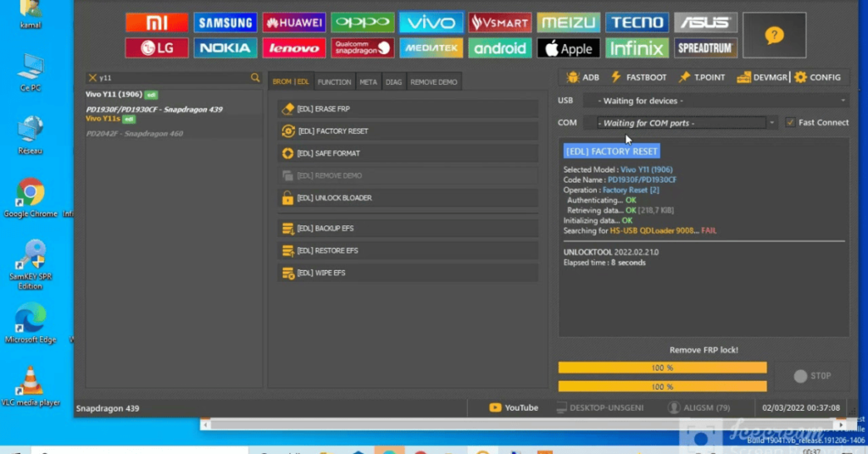
Task: Select the Infinix brand logo
Action: [637, 48]
